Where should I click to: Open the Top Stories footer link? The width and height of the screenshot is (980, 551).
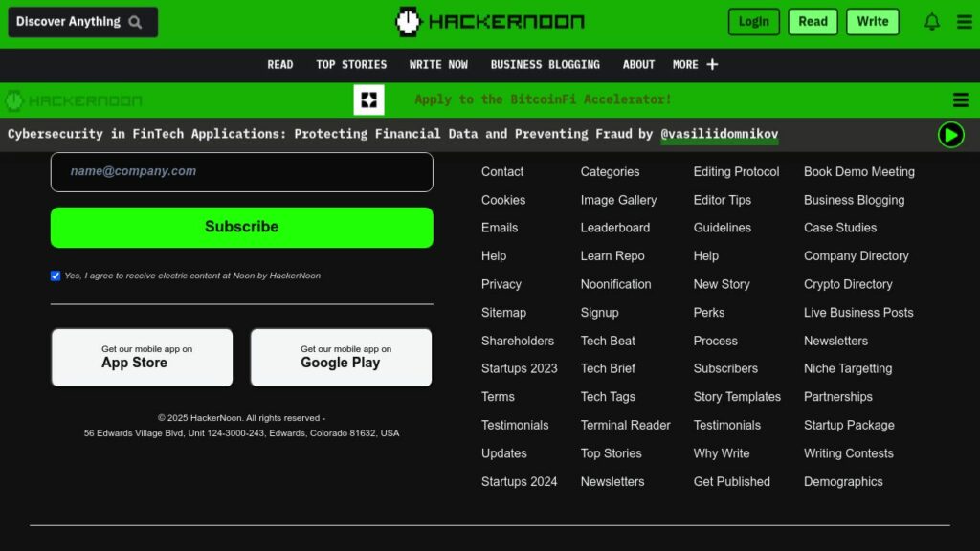pyautogui.click(x=611, y=453)
